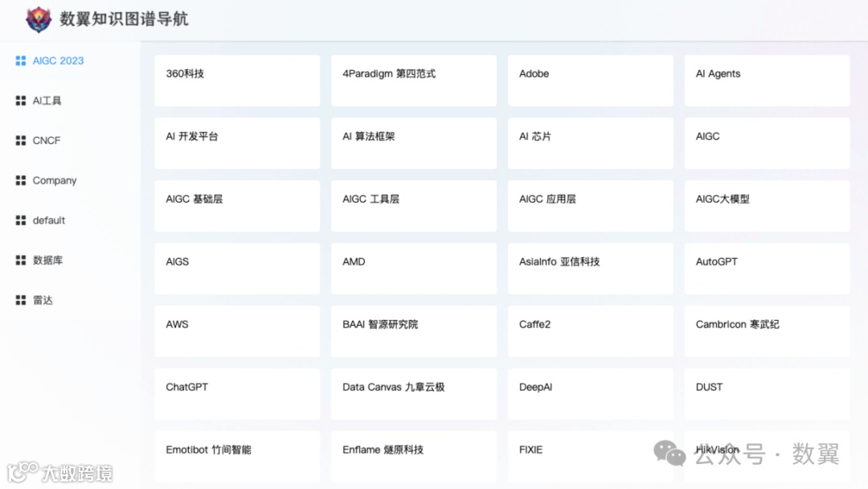
Task: Select the AI 芯片 card
Action: click(x=591, y=143)
